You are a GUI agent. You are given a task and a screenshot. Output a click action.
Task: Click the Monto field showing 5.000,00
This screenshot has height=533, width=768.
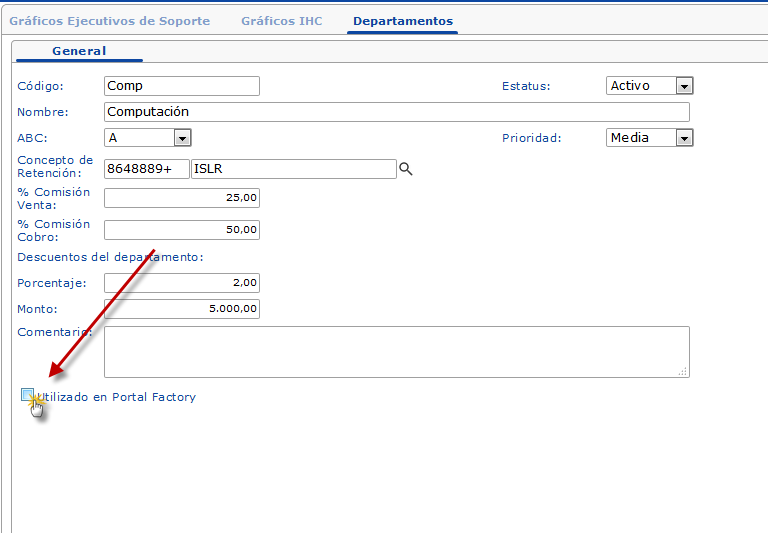click(182, 309)
